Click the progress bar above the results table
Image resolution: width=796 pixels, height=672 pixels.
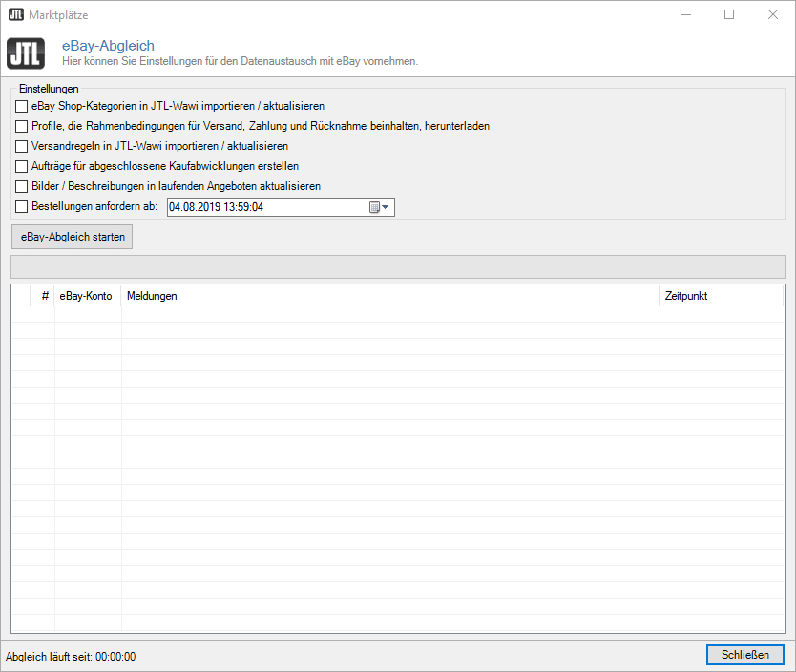pos(398,266)
